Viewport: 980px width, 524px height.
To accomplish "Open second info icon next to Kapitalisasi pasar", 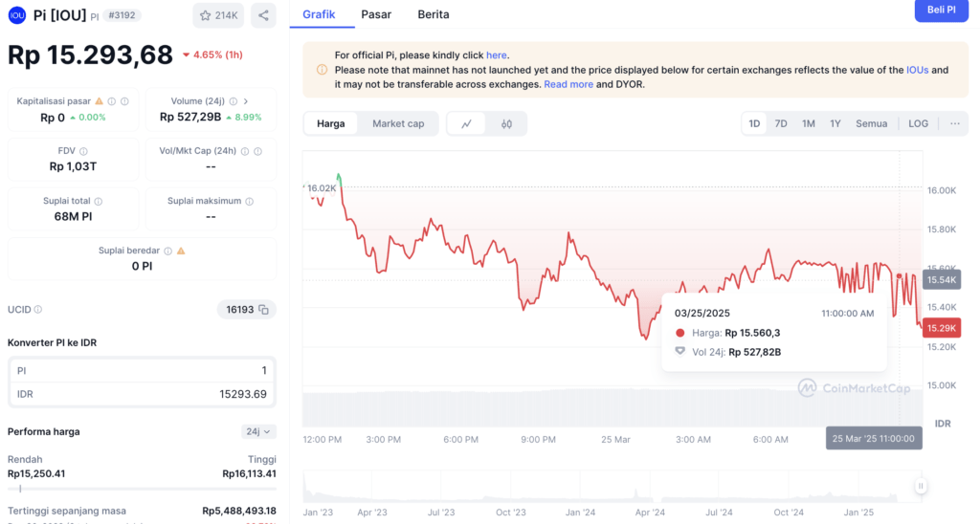I will (125, 101).
